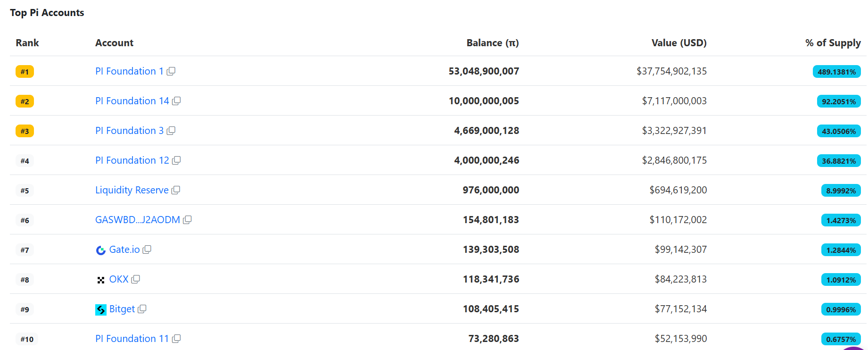The width and height of the screenshot is (868, 350).
Task: Click the #3 rank badge
Action: point(25,131)
